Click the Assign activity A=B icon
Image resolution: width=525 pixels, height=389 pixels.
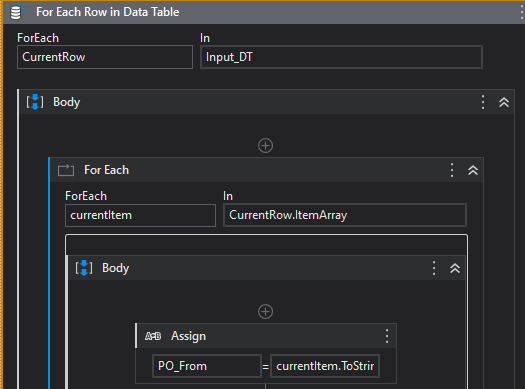point(153,336)
